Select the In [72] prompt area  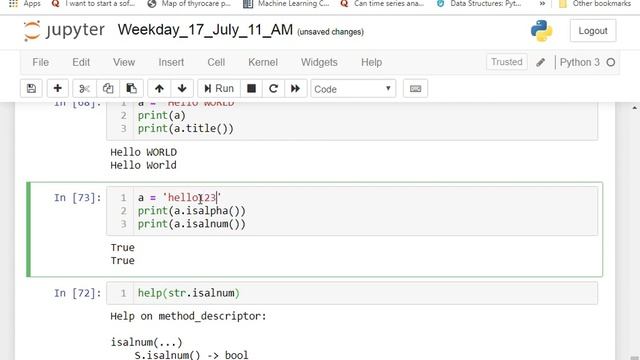77,293
